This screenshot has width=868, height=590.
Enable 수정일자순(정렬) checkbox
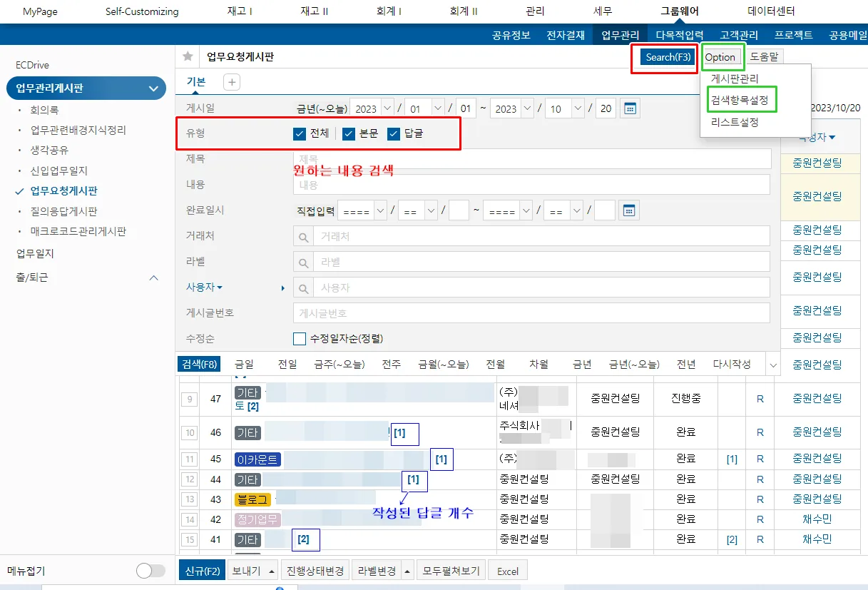tap(300, 338)
